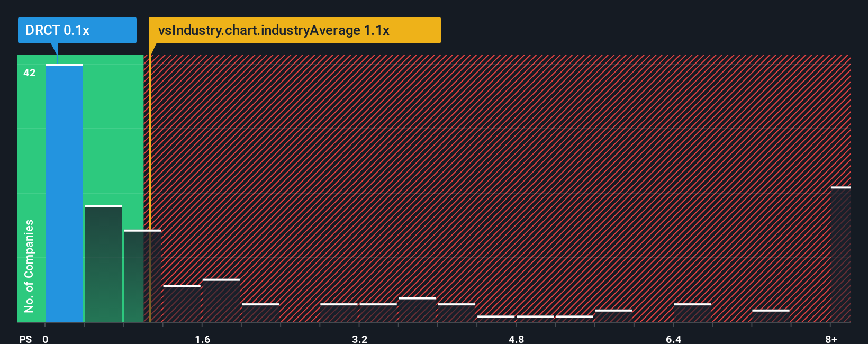
Task: Click the 8+ bar at far right
Action: coord(841,255)
